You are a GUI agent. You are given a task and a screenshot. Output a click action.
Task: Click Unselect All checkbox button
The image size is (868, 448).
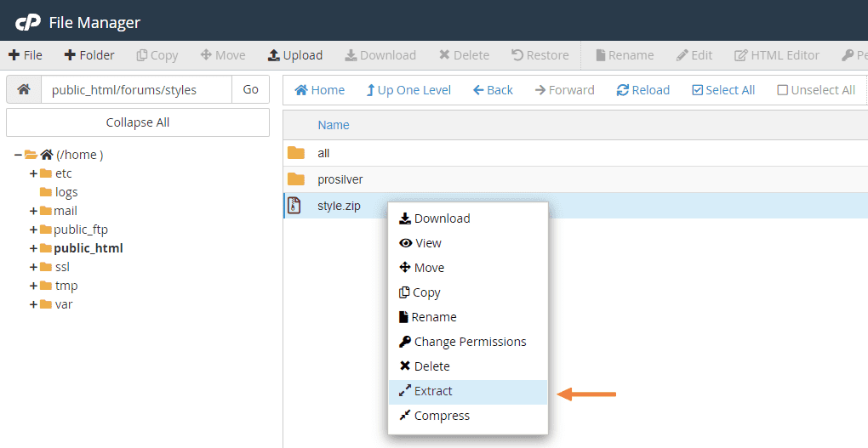point(816,90)
